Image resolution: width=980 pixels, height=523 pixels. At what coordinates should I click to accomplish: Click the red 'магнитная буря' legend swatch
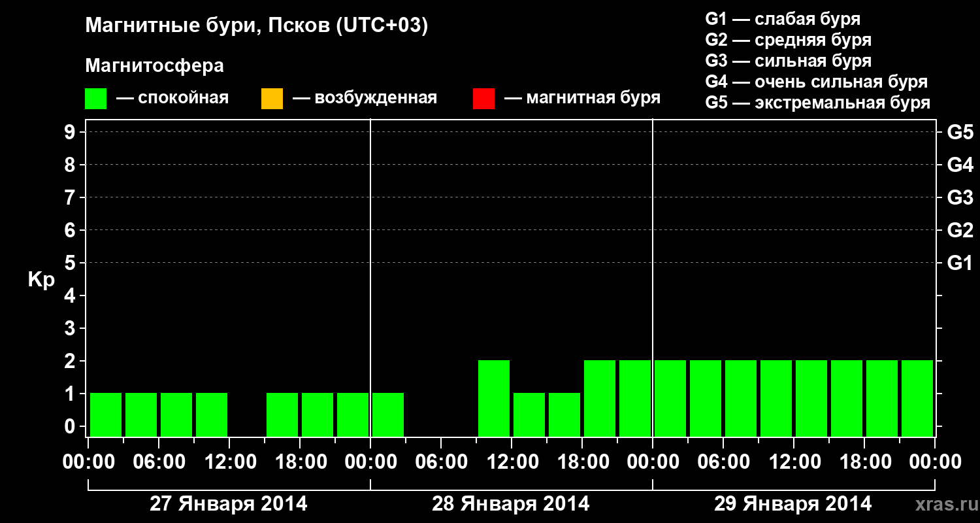point(483,99)
